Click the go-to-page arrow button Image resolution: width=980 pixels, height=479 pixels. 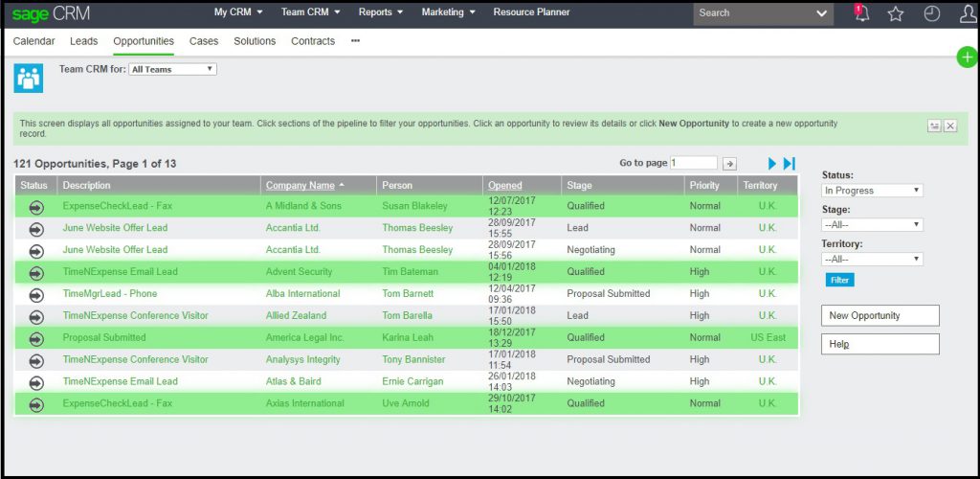point(729,164)
